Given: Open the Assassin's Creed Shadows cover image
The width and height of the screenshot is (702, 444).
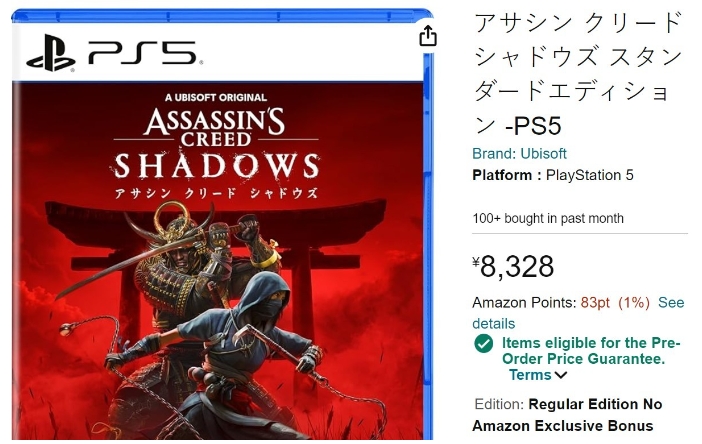Looking at the screenshot, I should [x=223, y=224].
